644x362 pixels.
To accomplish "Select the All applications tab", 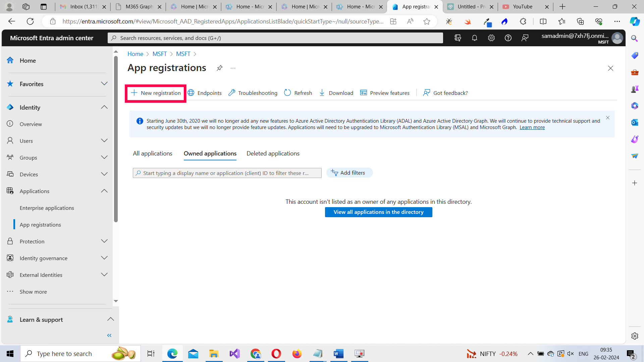I will [x=152, y=153].
